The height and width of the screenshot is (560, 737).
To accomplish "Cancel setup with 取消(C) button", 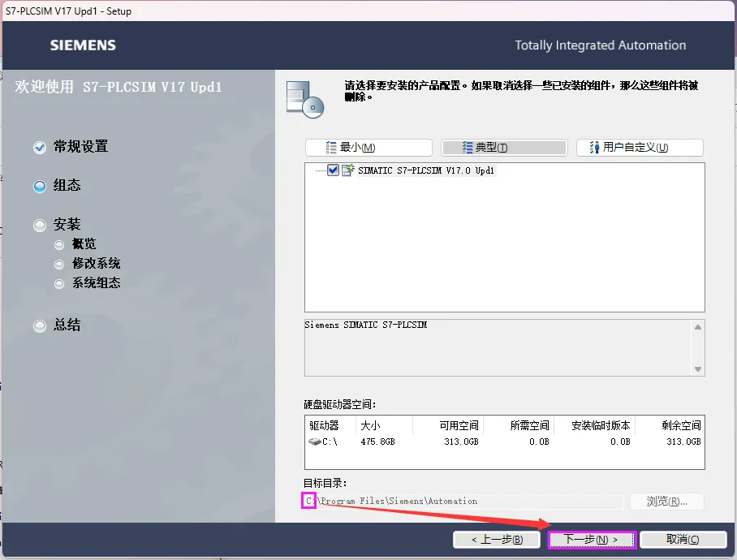I will pyautogui.click(x=683, y=540).
